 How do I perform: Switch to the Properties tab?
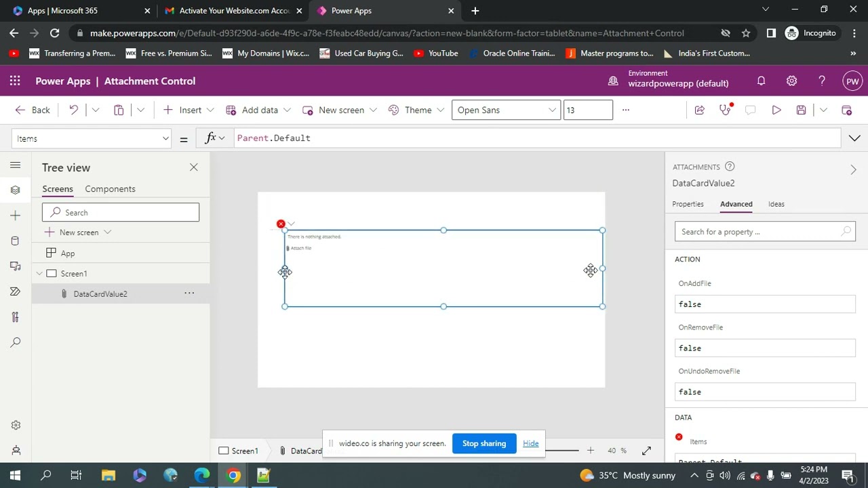pyautogui.click(x=688, y=204)
